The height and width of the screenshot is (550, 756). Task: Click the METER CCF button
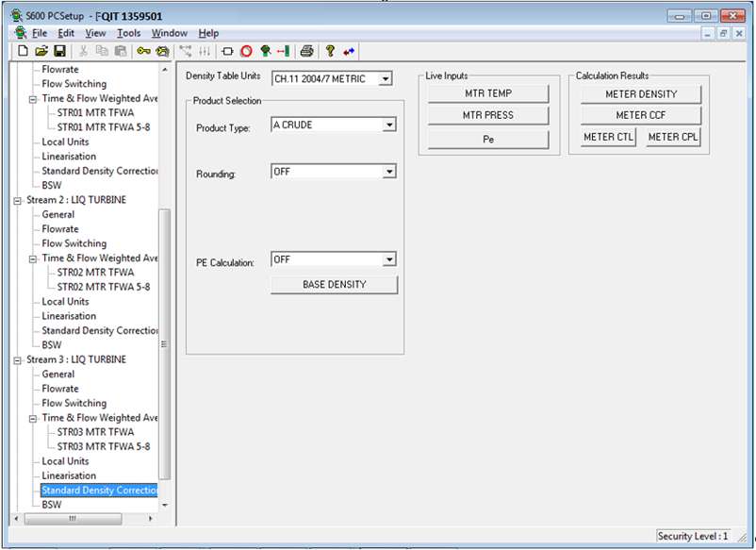(x=641, y=115)
